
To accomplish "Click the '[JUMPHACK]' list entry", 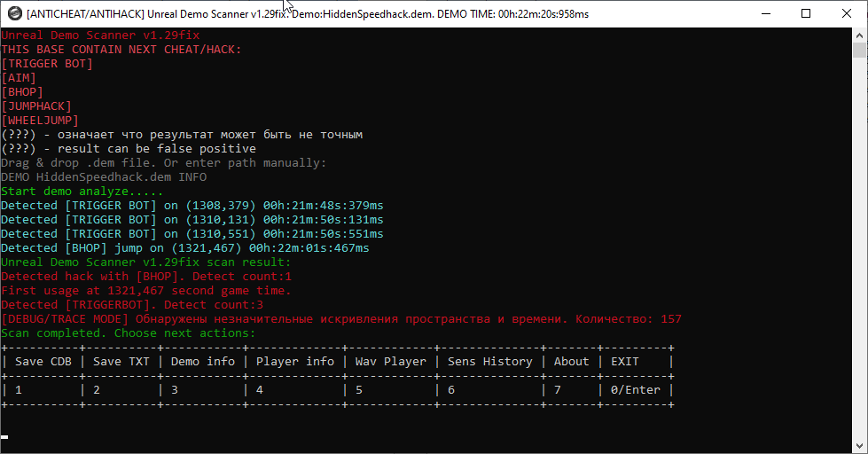I will click(x=36, y=106).
